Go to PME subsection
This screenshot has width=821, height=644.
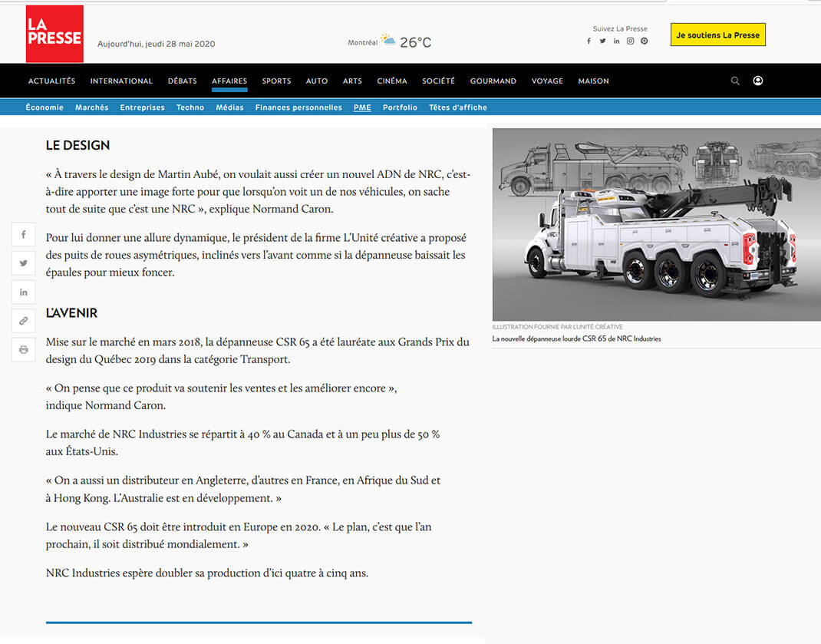(x=362, y=107)
